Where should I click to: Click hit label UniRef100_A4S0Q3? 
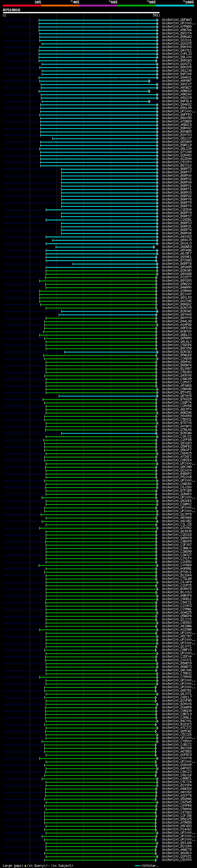coord(177,236)
